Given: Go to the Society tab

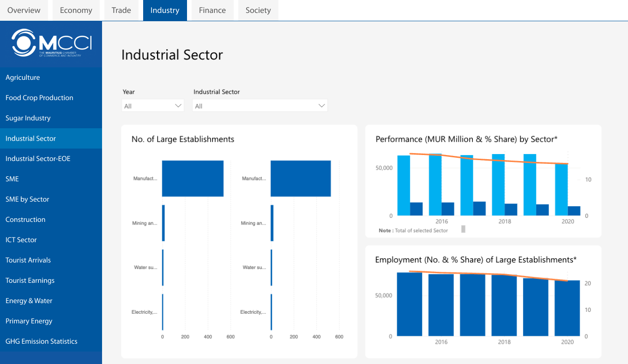Looking at the screenshot, I should (258, 10).
